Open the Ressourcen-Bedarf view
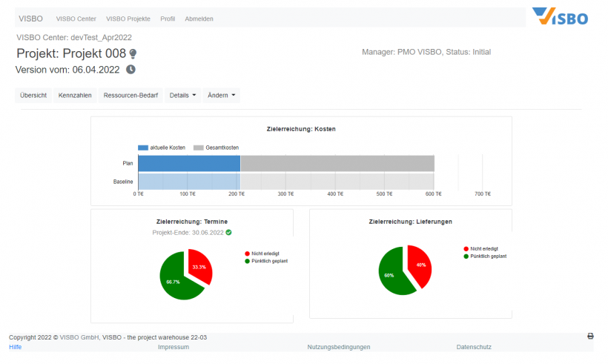This screenshot has height=364, width=608. [x=130, y=95]
